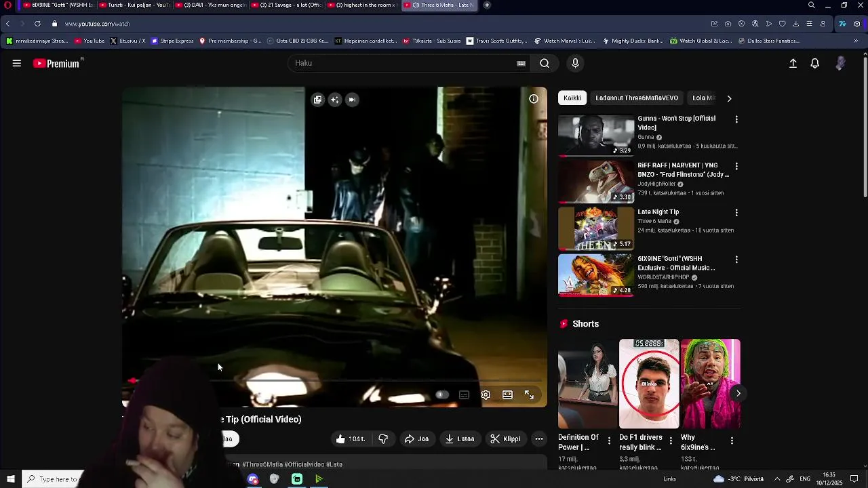Enter fullscreen video mode
The height and width of the screenshot is (488, 868).
529,394
